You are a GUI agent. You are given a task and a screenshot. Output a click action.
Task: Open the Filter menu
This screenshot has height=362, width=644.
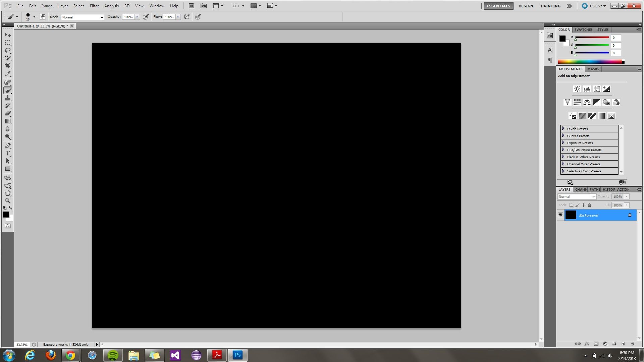point(94,6)
